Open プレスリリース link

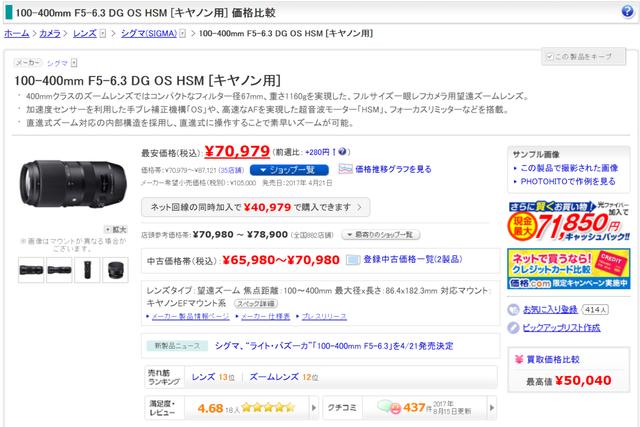pyautogui.click(x=324, y=316)
